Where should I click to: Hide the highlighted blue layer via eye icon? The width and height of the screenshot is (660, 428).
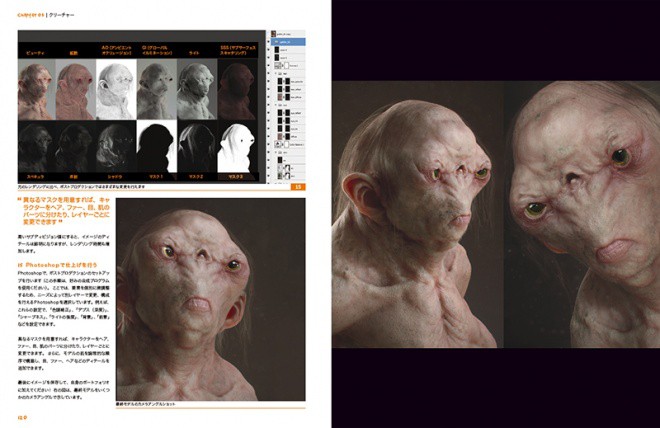(x=268, y=42)
